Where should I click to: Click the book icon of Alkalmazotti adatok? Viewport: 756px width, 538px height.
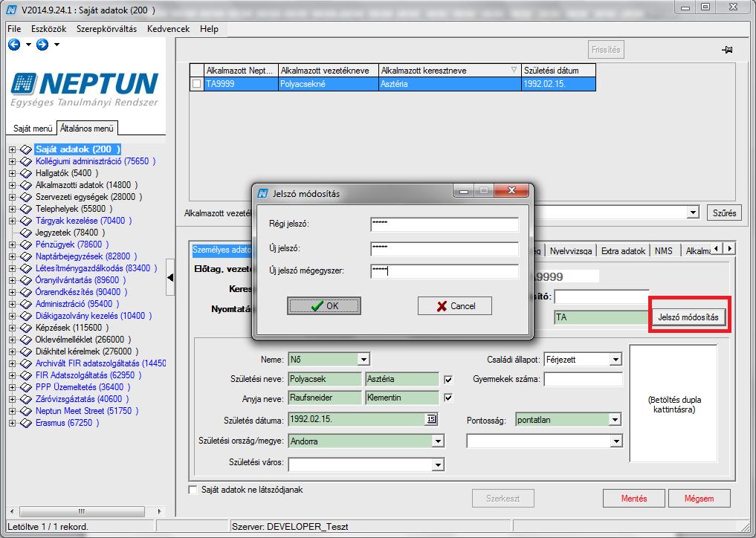(26, 185)
